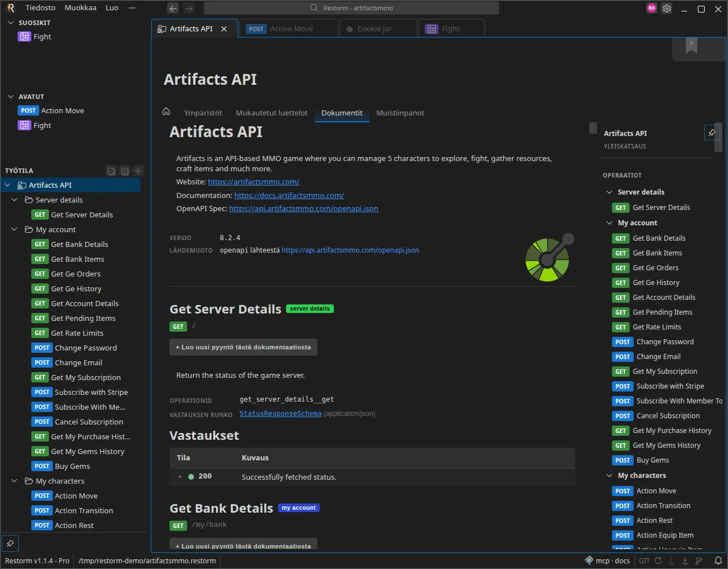The width and height of the screenshot is (728, 569).
Task: Click the Restorm search bar
Action: 351,8
